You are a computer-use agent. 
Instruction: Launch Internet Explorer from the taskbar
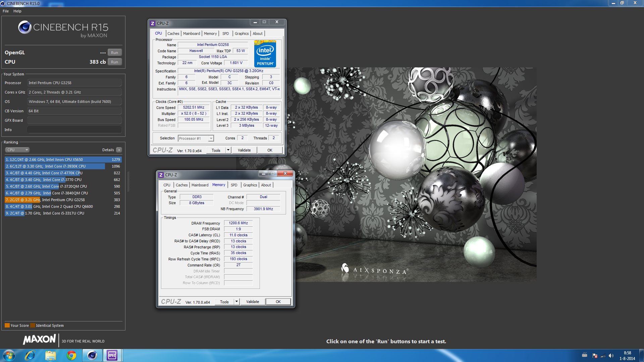pos(30,355)
